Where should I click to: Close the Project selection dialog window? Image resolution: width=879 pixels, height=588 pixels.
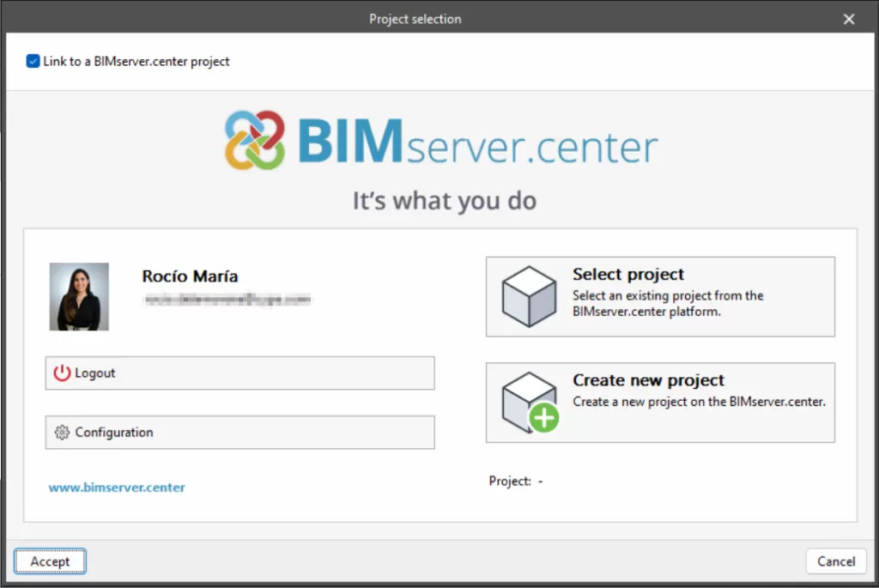pyautogui.click(x=849, y=19)
